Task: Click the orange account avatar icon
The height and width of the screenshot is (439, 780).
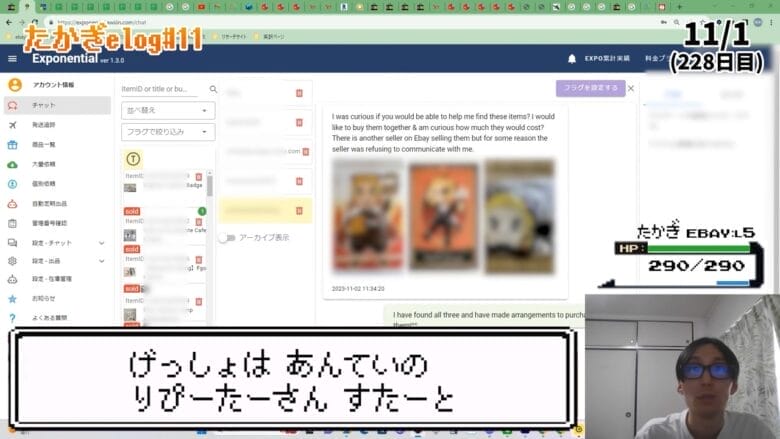Action: click(15, 85)
